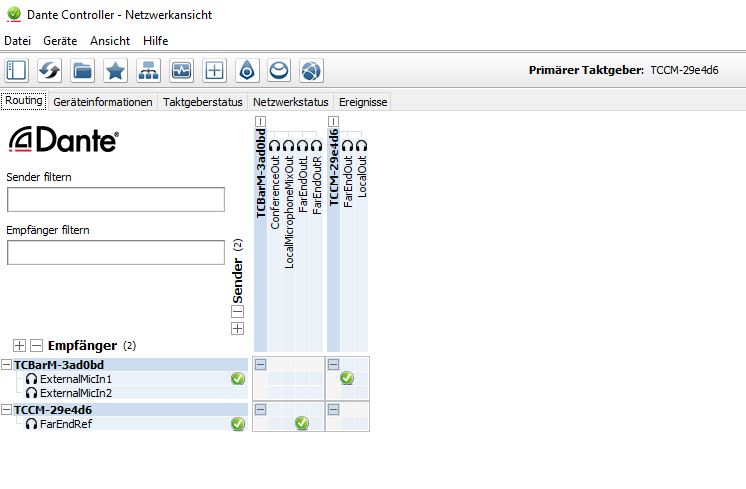Toggle the filter pane toolbar icon
The image size is (746, 489).
(17, 71)
